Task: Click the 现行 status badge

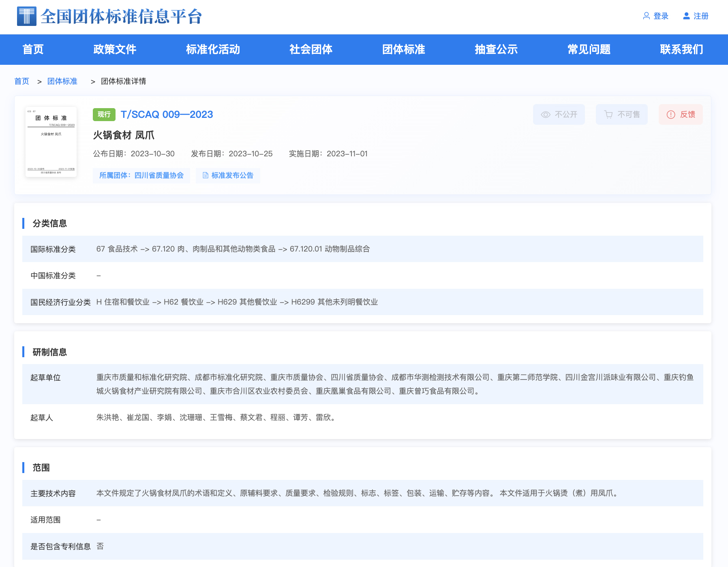Action: (104, 115)
